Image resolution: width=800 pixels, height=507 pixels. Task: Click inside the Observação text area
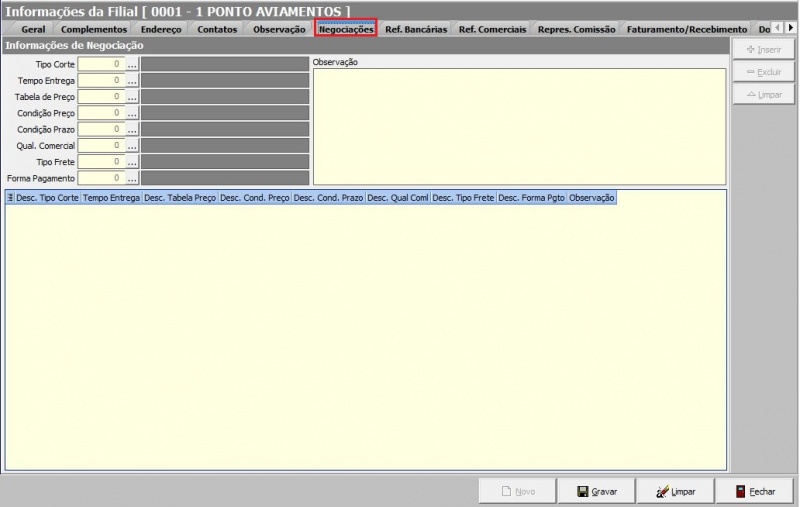(519, 126)
